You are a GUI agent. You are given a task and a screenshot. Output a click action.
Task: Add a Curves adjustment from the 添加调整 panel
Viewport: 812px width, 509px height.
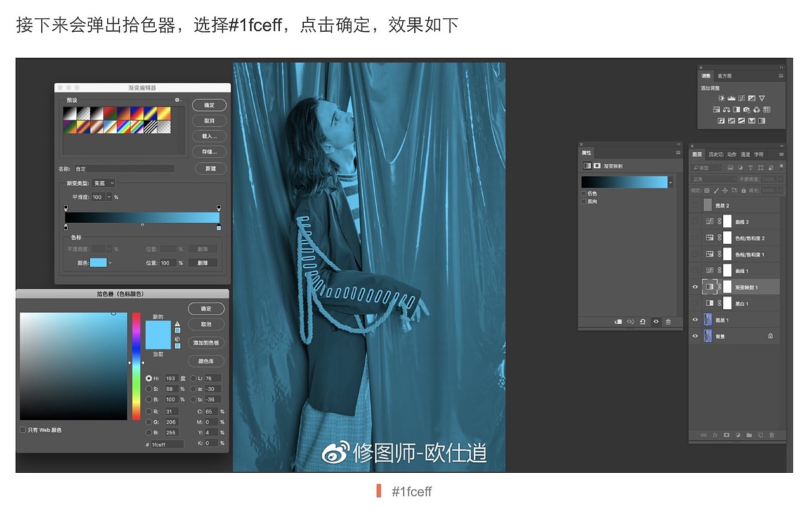(741, 98)
